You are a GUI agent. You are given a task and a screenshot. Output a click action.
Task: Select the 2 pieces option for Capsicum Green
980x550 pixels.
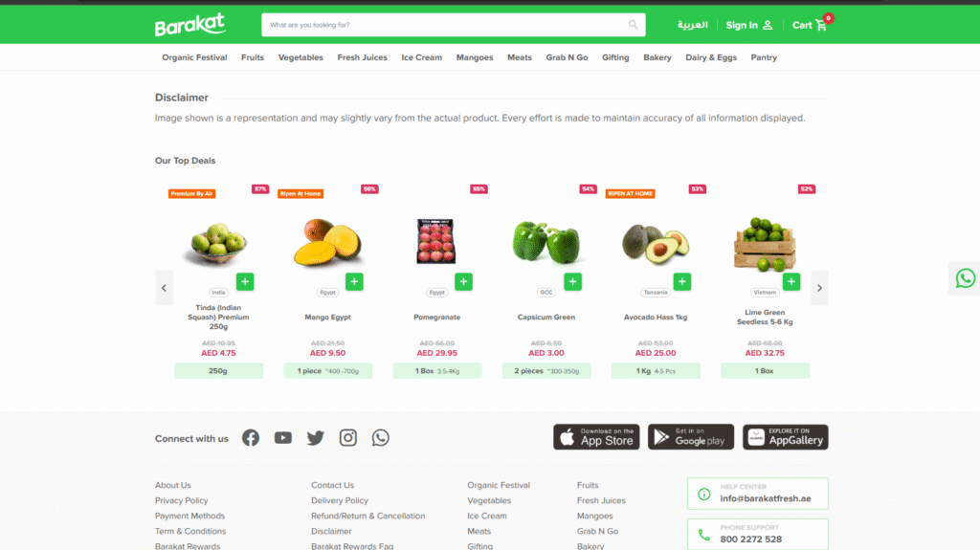coord(546,370)
